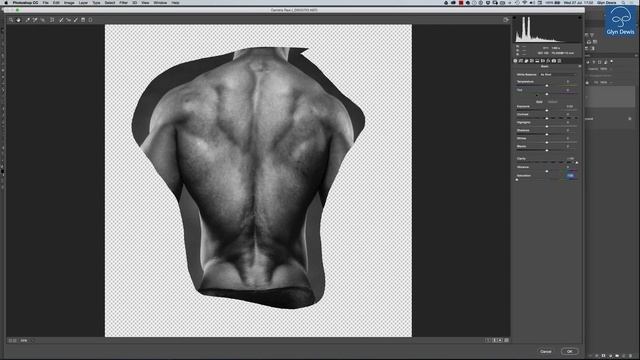640x360 pixels.
Task: Click the Vibrance slider handle
Action: point(547,171)
